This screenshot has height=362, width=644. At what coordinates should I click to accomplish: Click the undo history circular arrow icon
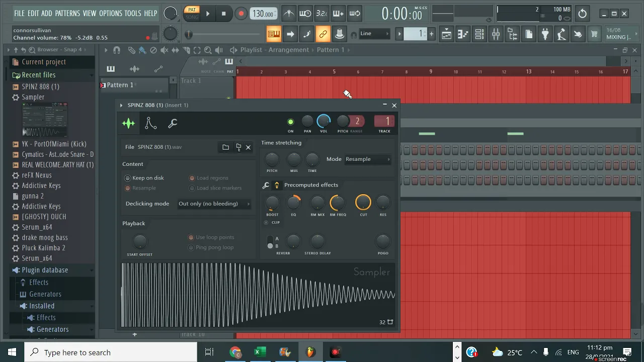point(582,14)
